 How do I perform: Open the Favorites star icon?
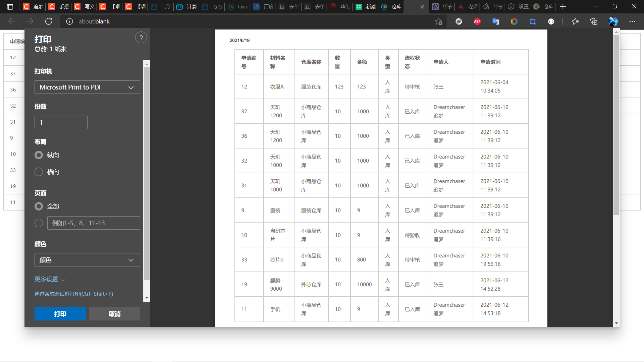(x=575, y=21)
